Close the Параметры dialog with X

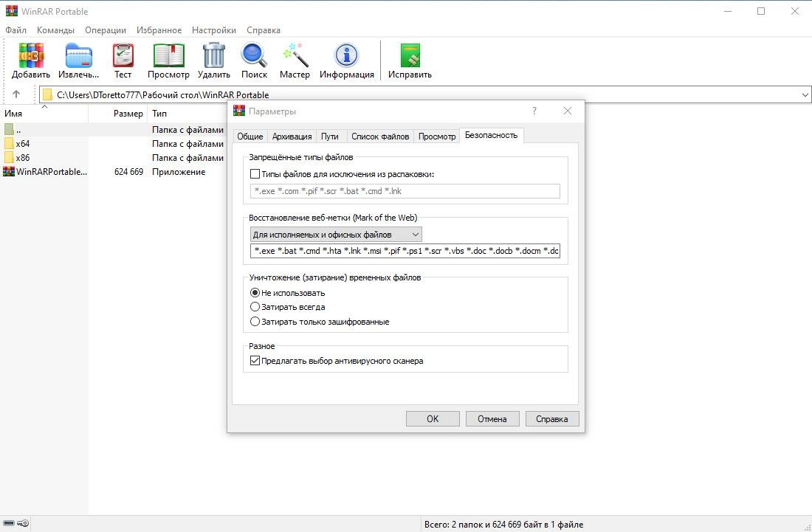[568, 111]
